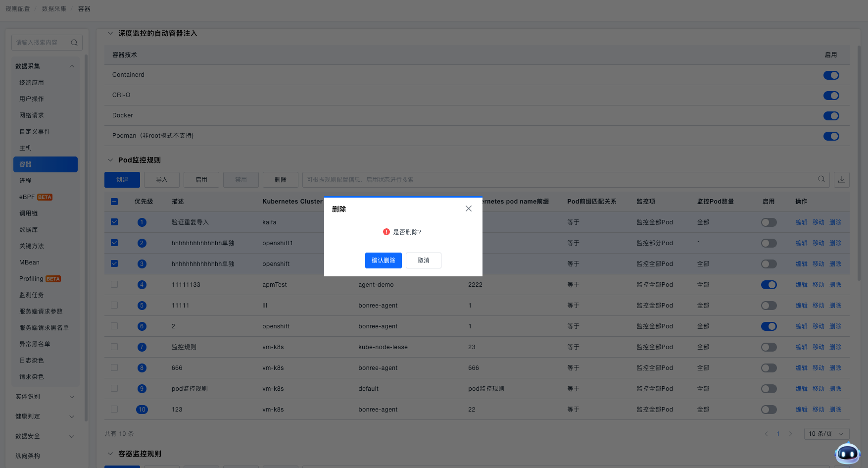Image resolution: width=868 pixels, height=468 pixels.
Task: Click 规则配置 breadcrumb link
Action: click(18, 9)
